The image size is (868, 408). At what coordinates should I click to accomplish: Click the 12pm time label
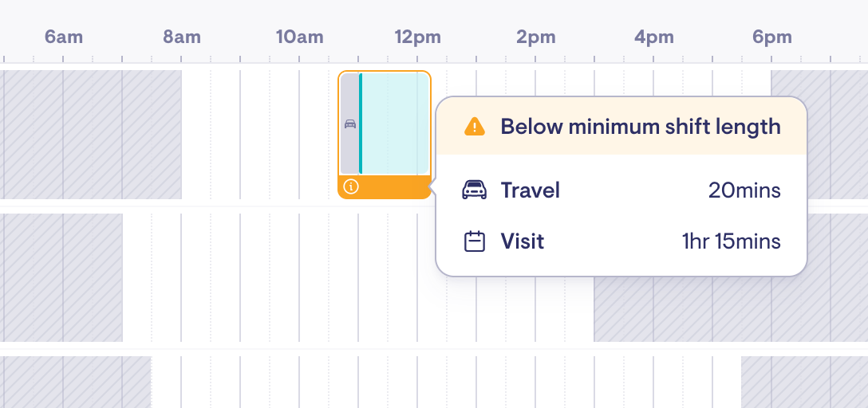click(x=417, y=37)
